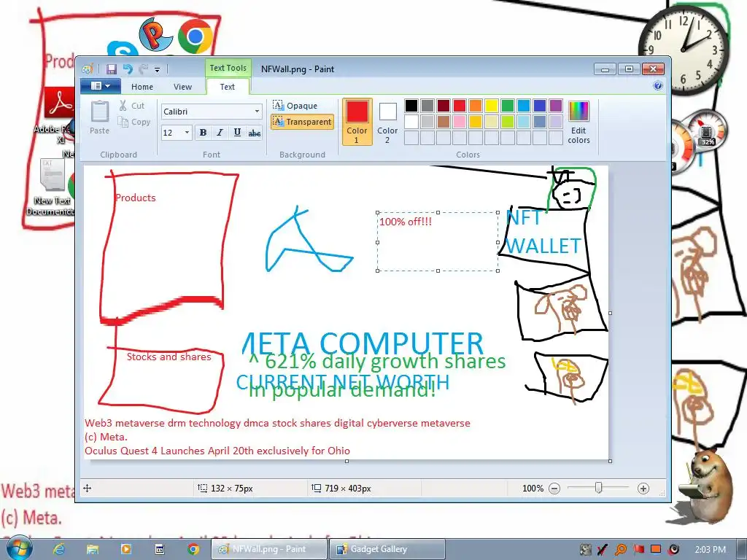This screenshot has height=560, width=747.
Task: Pick the yellow color swatch
Action: pyautogui.click(x=492, y=105)
